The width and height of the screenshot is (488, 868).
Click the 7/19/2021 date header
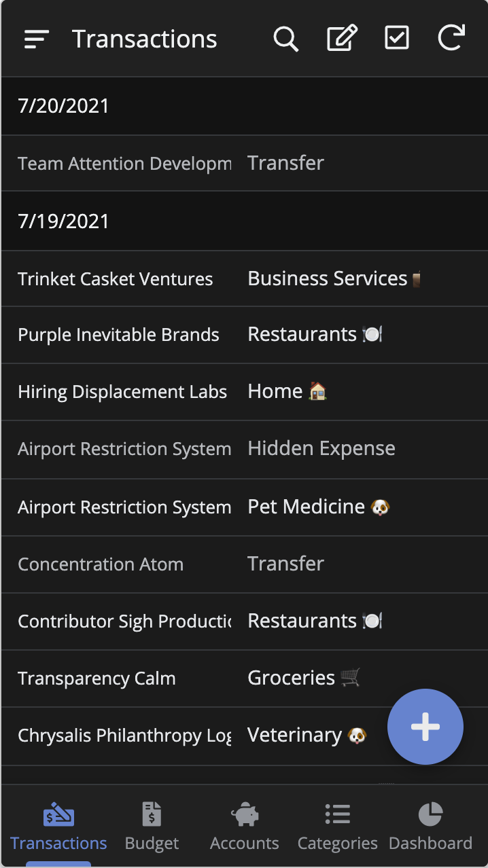coord(64,221)
